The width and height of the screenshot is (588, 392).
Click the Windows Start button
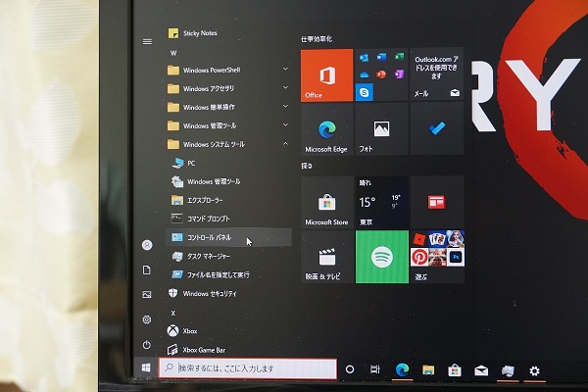click(146, 368)
